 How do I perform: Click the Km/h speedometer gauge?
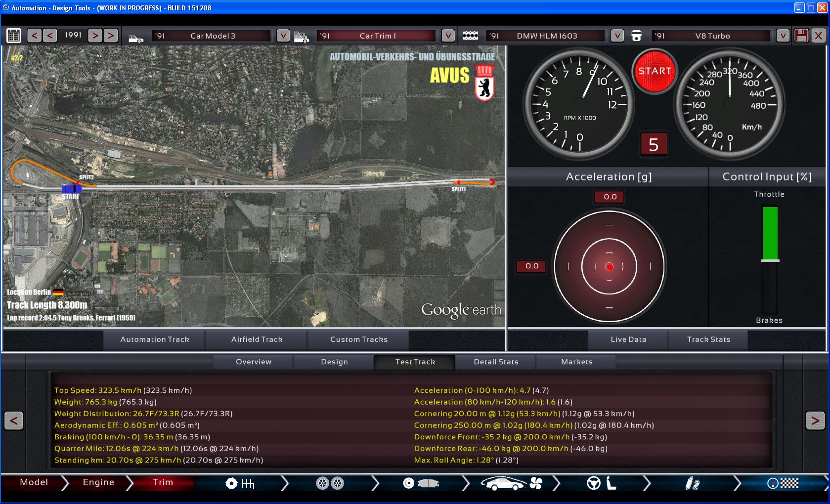coord(730,103)
